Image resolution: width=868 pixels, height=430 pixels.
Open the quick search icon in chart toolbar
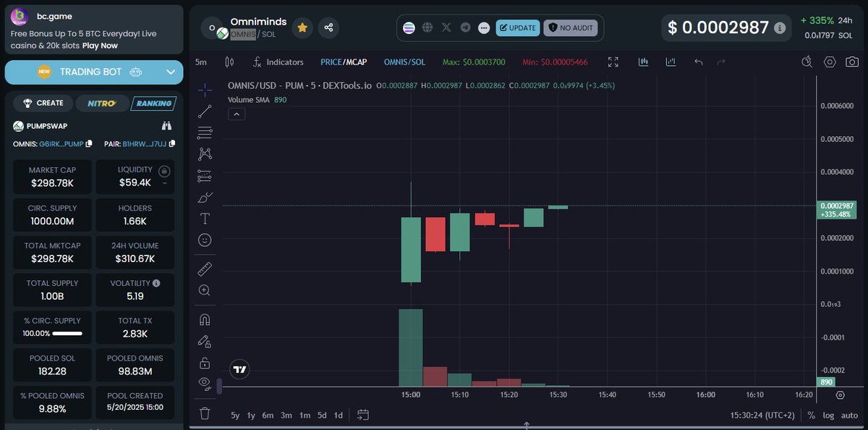tap(808, 62)
